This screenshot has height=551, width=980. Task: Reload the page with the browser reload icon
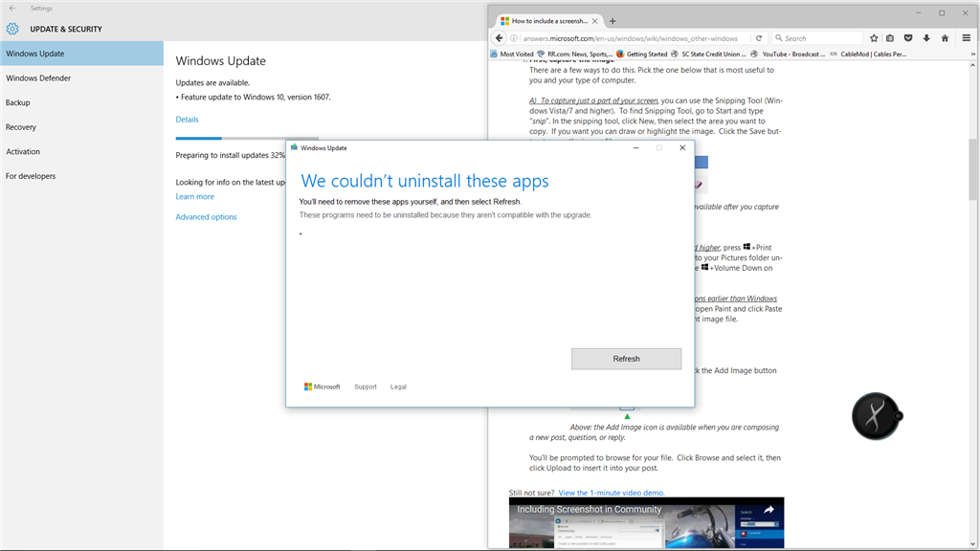pos(759,38)
